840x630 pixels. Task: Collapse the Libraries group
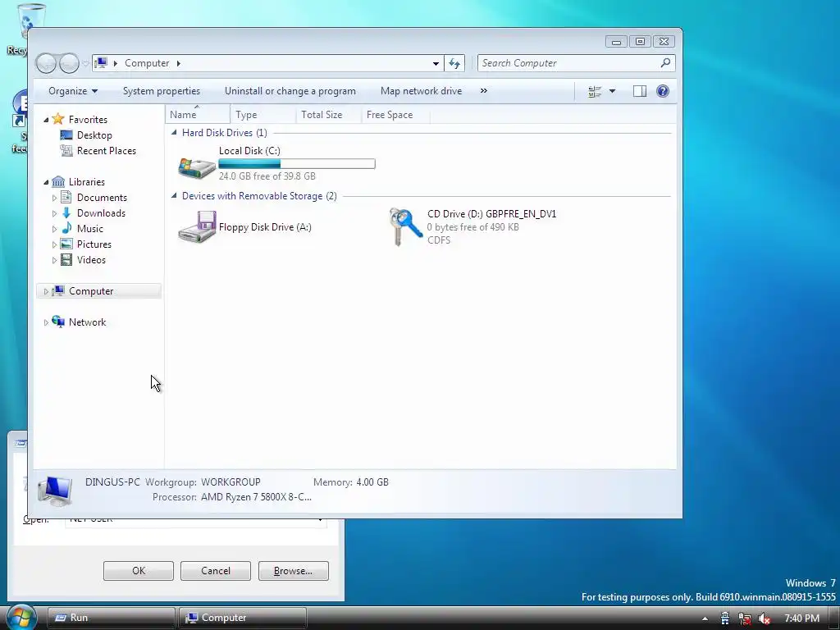(x=46, y=183)
